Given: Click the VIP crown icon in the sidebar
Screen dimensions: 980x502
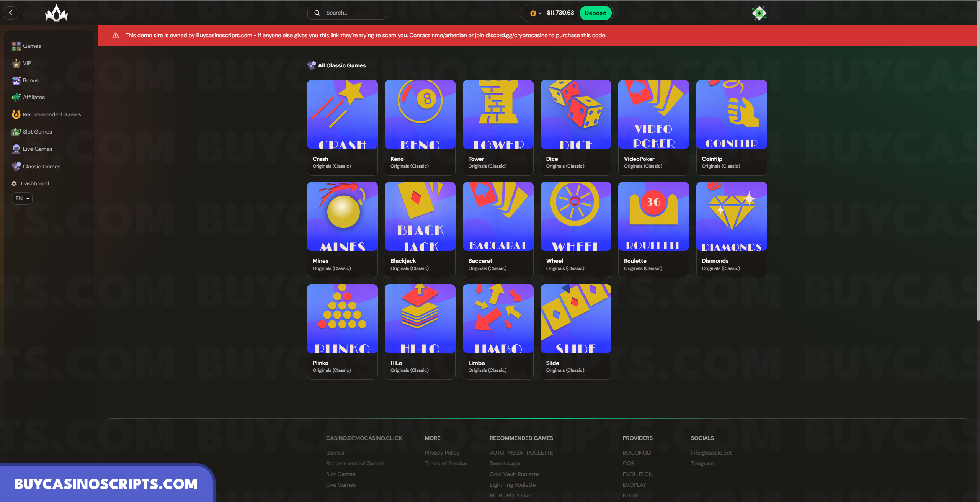Looking at the screenshot, I should point(16,63).
